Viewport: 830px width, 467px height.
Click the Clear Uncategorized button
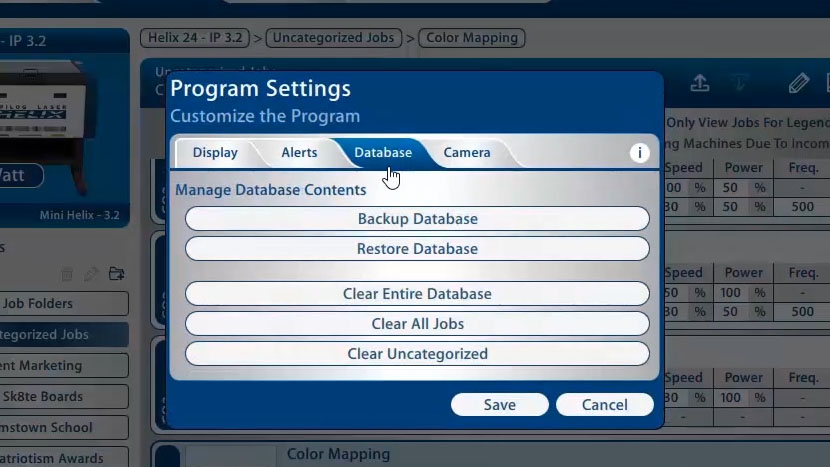point(417,354)
